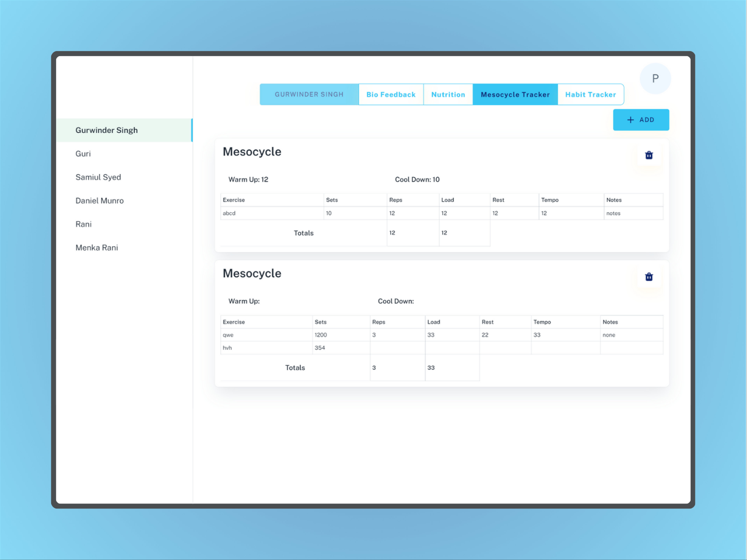Click the 'hvh' exercise cell
This screenshot has height=560, width=747.
(267, 348)
